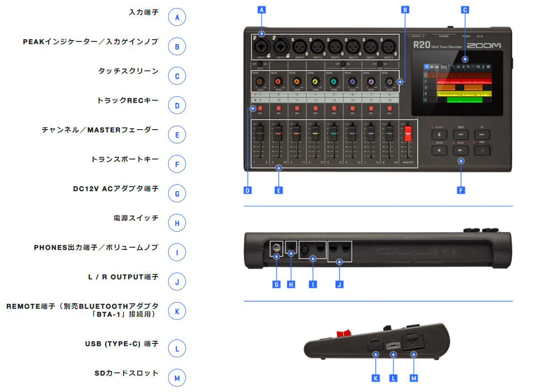Click the 電源スイッチ label
The width and height of the screenshot is (535, 392).
[136, 218]
